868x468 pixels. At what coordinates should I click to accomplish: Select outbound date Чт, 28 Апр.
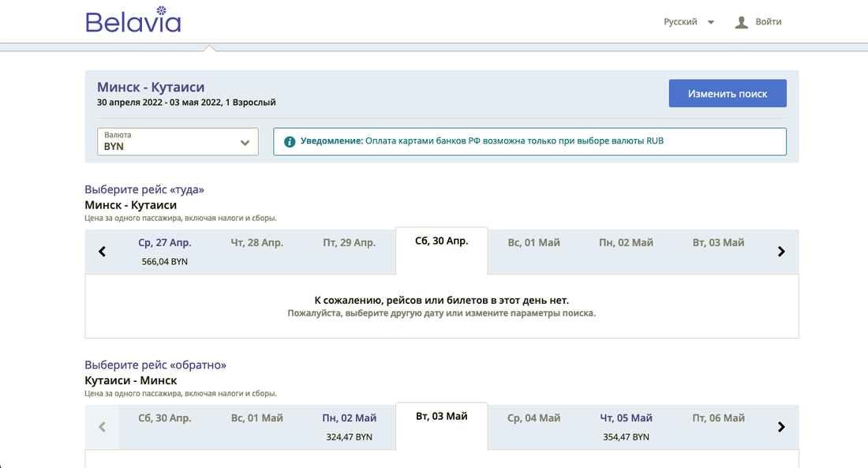click(257, 243)
